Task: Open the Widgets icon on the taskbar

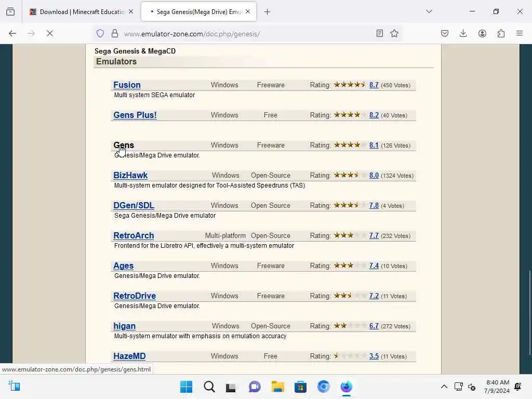Action: tap(14, 386)
